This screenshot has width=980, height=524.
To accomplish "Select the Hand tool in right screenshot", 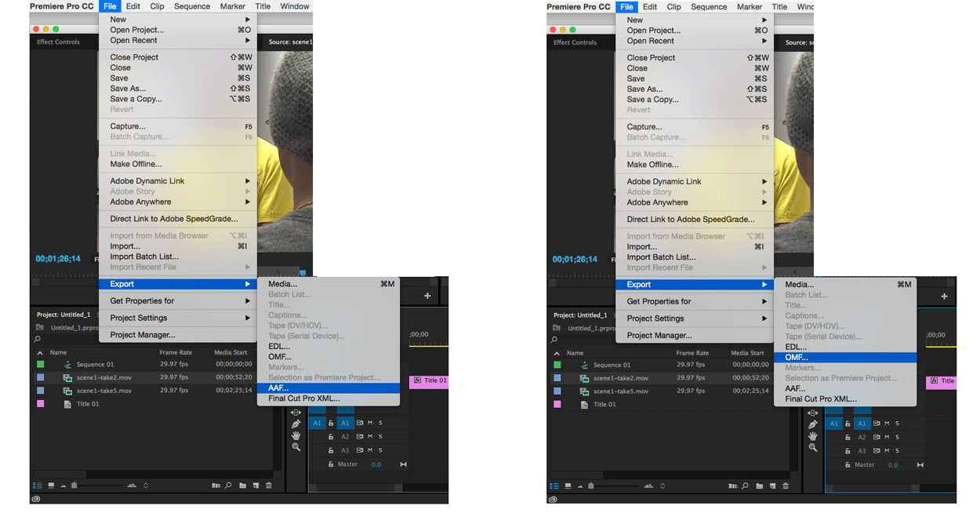I will (813, 436).
